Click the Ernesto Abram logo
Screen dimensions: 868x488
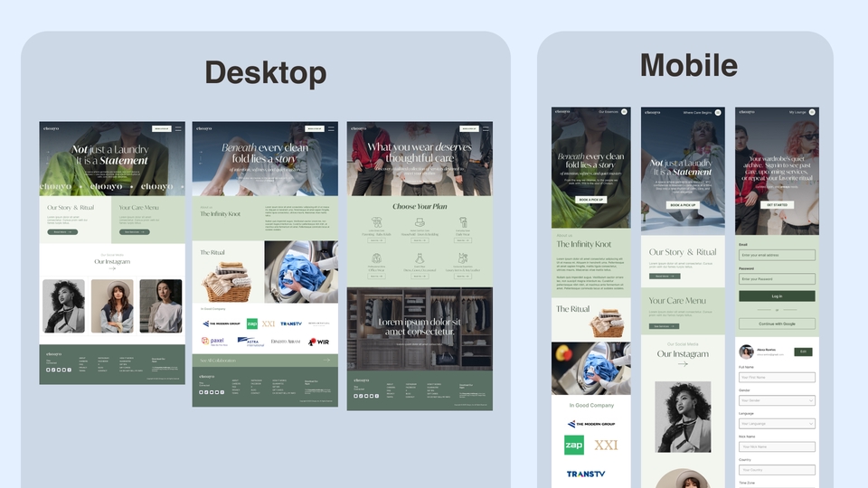click(286, 342)
